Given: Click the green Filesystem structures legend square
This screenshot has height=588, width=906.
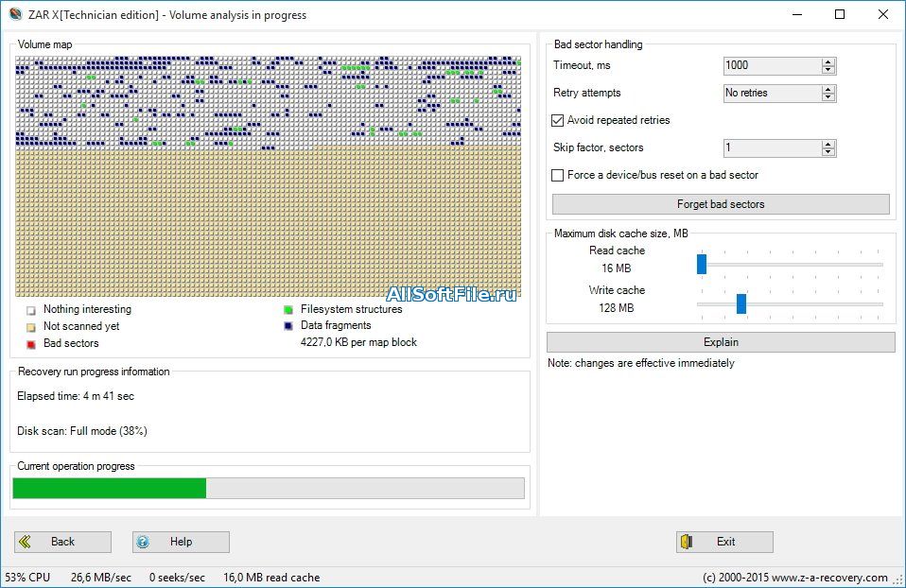Looking at the screenshot, I should tap(288, 309).
